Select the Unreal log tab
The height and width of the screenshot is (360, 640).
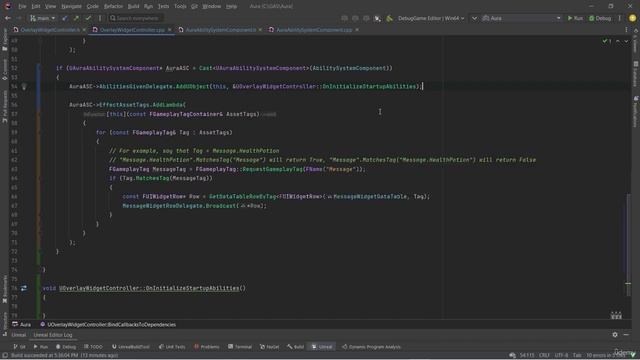(18, 335)
